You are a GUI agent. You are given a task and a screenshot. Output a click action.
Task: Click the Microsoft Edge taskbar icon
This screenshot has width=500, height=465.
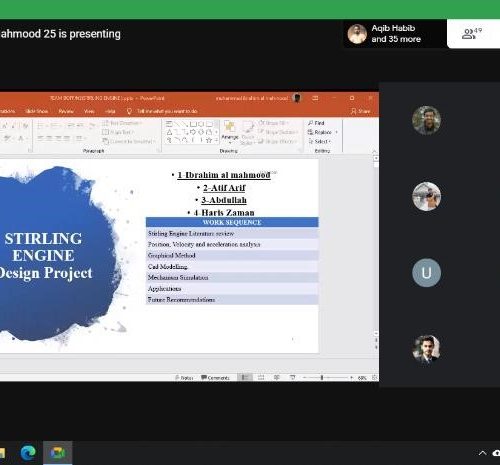tap(28, 453)
